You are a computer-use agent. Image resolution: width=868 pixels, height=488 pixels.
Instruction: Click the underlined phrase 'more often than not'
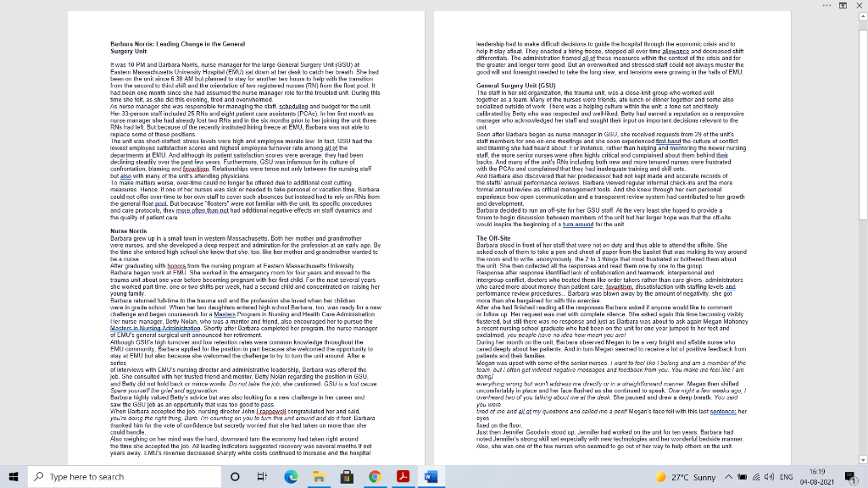point(202,211)
